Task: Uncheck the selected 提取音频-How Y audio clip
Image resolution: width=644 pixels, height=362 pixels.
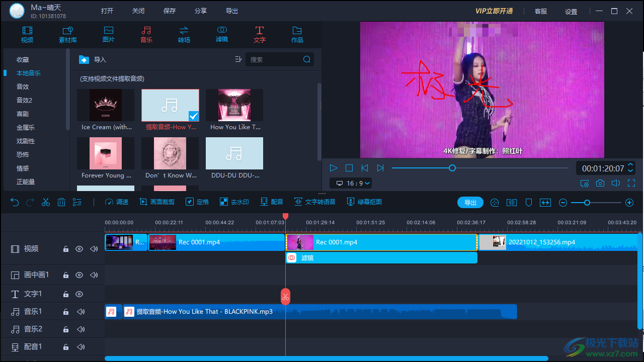Action: point(193,116)
